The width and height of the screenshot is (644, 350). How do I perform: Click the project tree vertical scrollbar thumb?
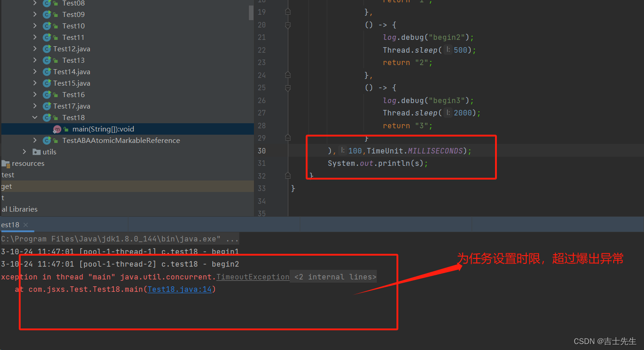click(x=251, y=13)
